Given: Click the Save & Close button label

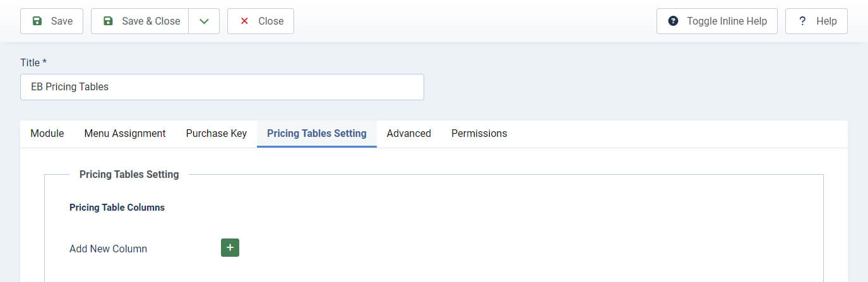Looking at the screenshot, I should point(151,21).
